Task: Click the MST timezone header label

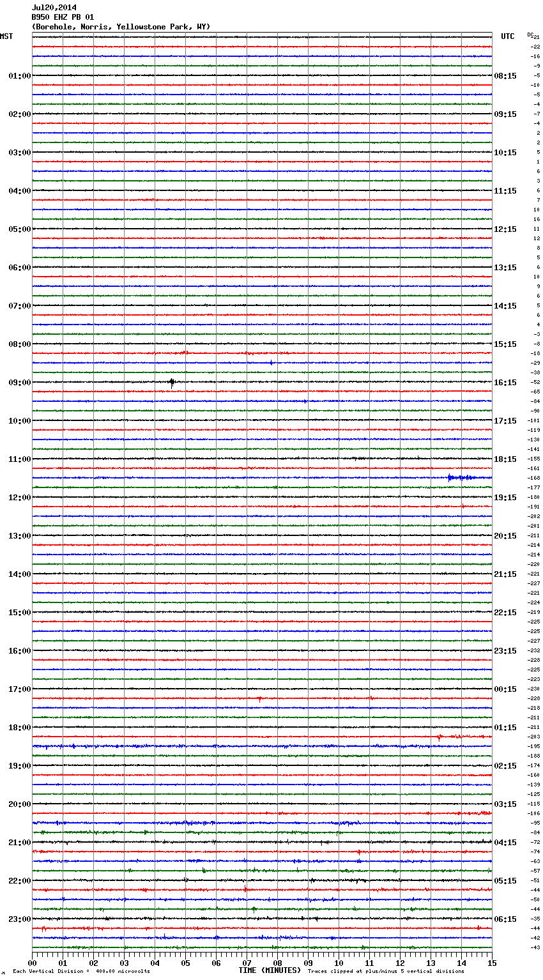Action: [6, 37]
